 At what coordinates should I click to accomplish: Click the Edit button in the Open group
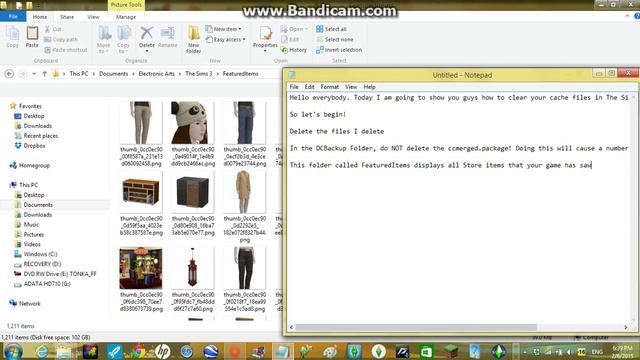(x=290, y=40)
